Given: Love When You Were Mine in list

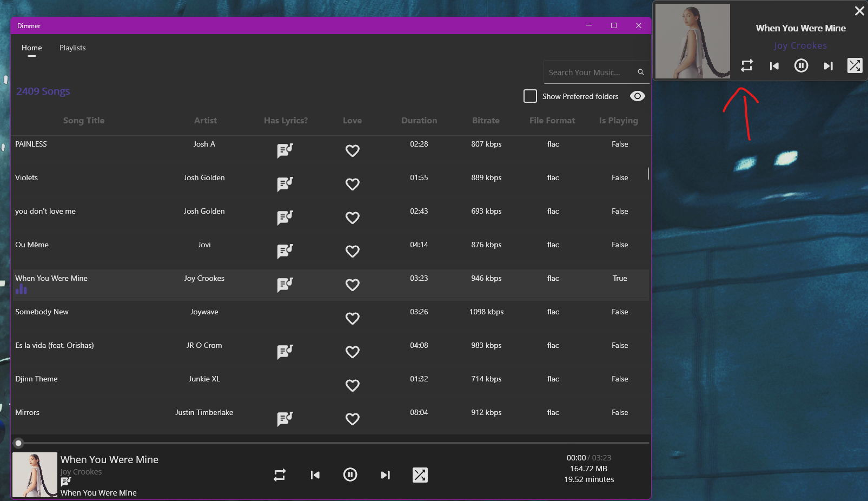Looking at the screenshot, I should 353,285.
